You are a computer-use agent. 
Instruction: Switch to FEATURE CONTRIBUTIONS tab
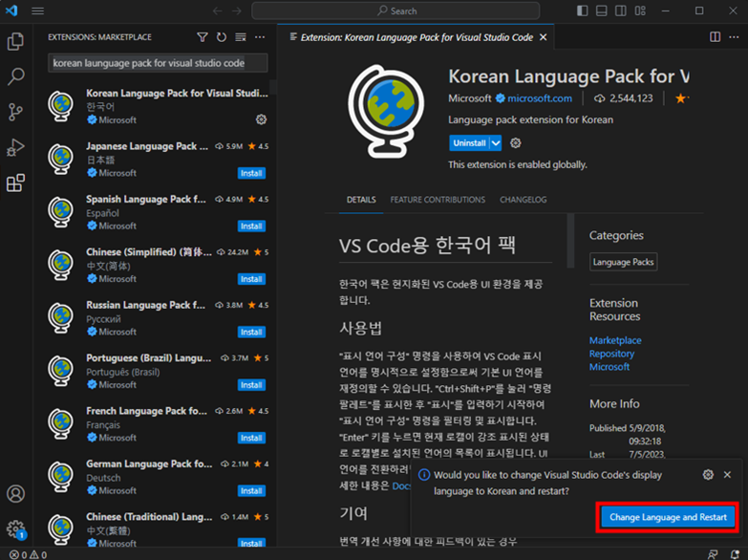coord(438,200)
